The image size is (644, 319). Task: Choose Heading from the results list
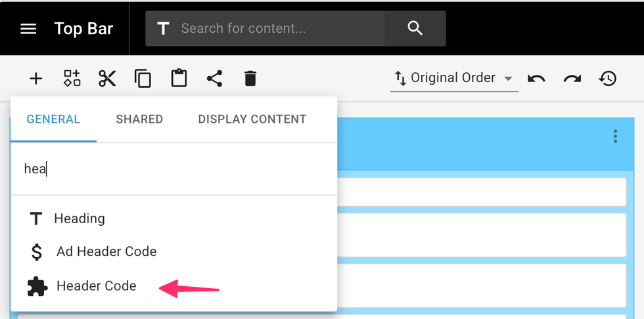click(x=79, y=219)
